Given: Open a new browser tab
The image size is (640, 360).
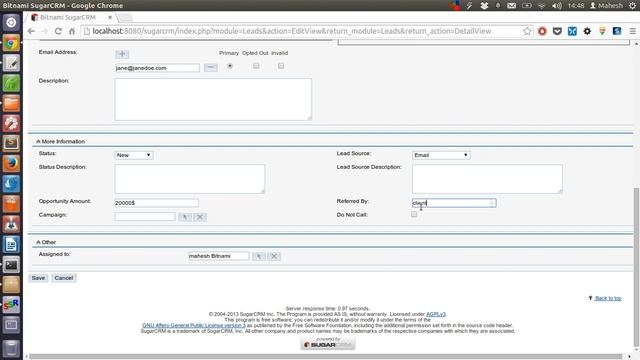Looking at the screenshot, I should 125,18.
